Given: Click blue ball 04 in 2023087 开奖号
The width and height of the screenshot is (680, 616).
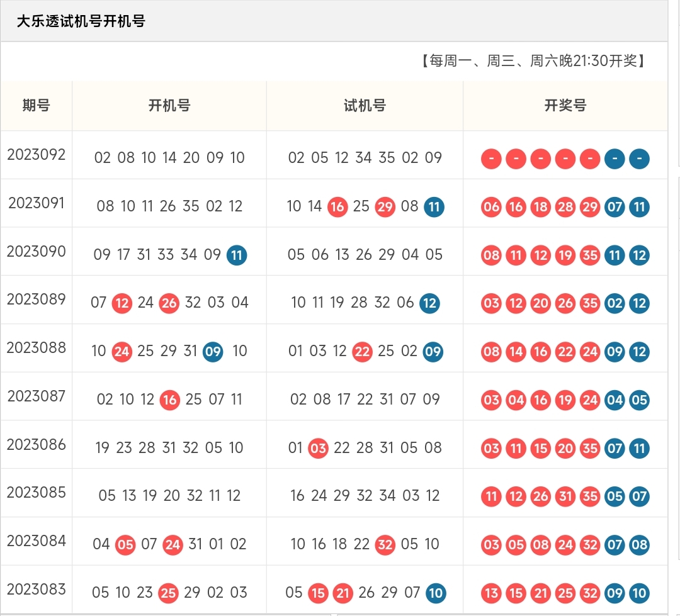Looking at the screenshot, I should point(615,400).
